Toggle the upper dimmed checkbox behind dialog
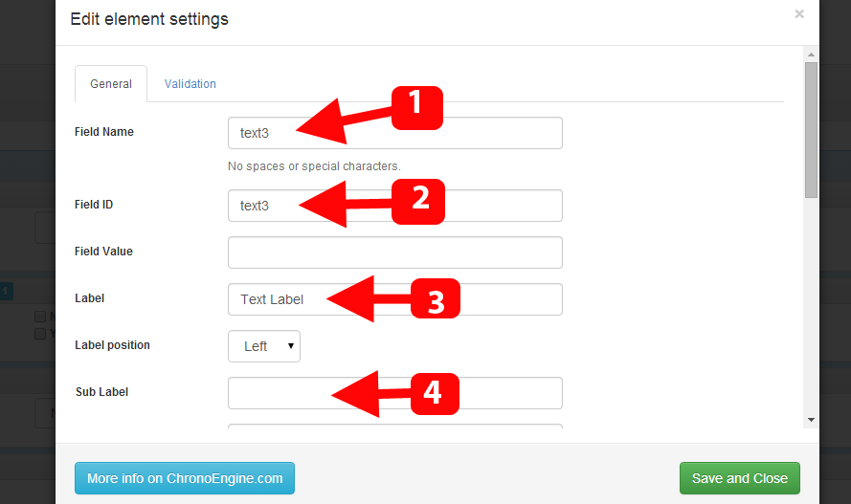 [x=40, y=317]
